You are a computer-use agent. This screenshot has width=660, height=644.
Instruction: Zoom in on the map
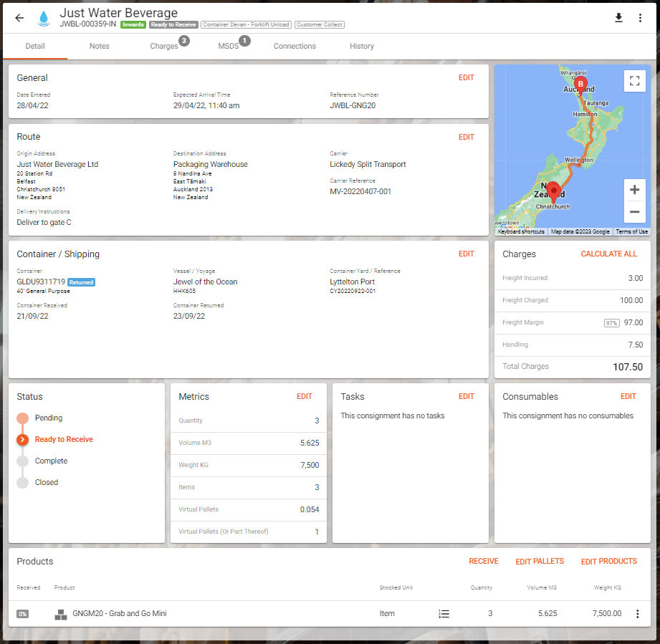[634, 190]
